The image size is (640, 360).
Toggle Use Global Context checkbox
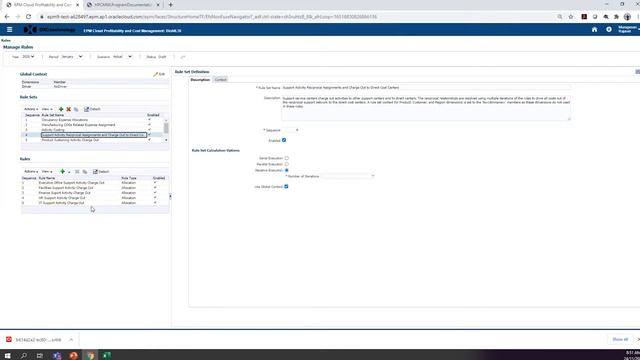(x=286, y=187)
